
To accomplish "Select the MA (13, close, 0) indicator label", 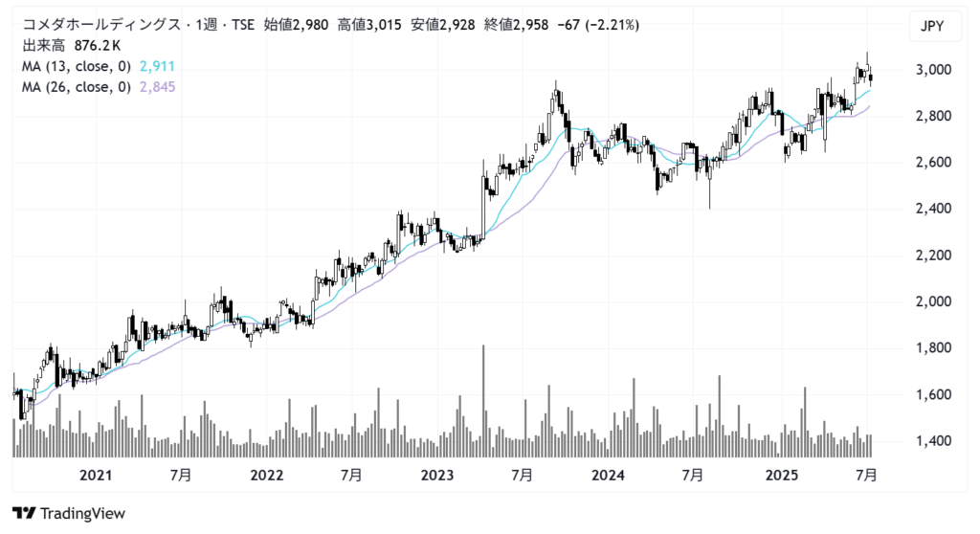I will point(77,66).
